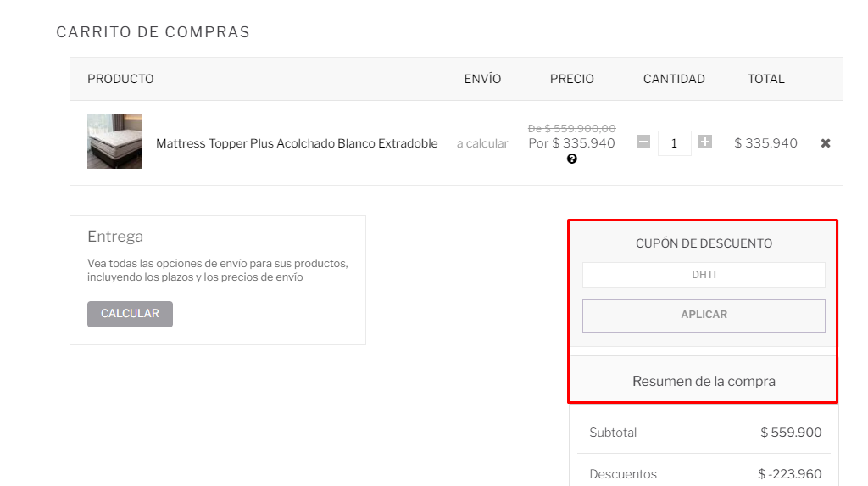Open Mattress Topper Plus Acolchado product link

(297, 143)
